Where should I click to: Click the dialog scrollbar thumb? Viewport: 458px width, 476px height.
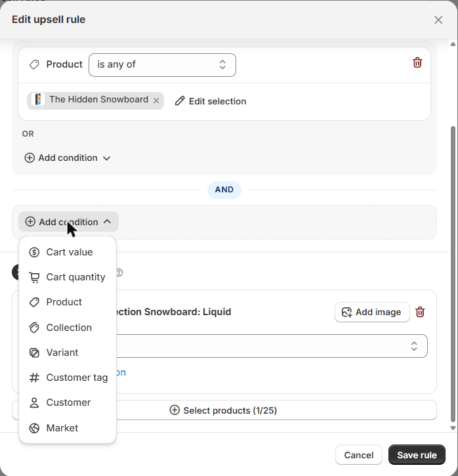coord(453,274)
